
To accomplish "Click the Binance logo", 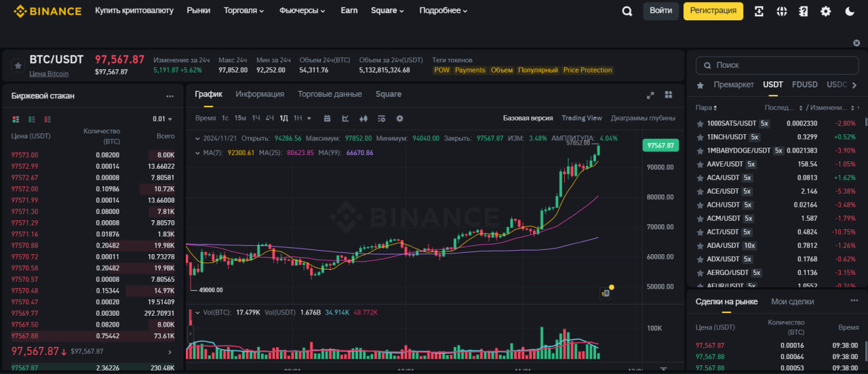I will pyautogui.click(x=47, y=11).
